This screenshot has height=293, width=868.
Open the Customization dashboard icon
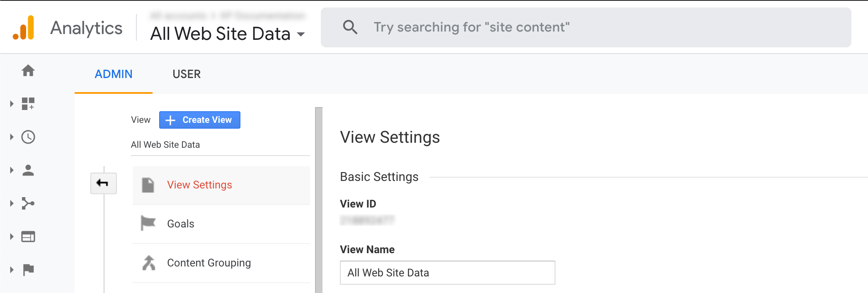tap(28, 104)
